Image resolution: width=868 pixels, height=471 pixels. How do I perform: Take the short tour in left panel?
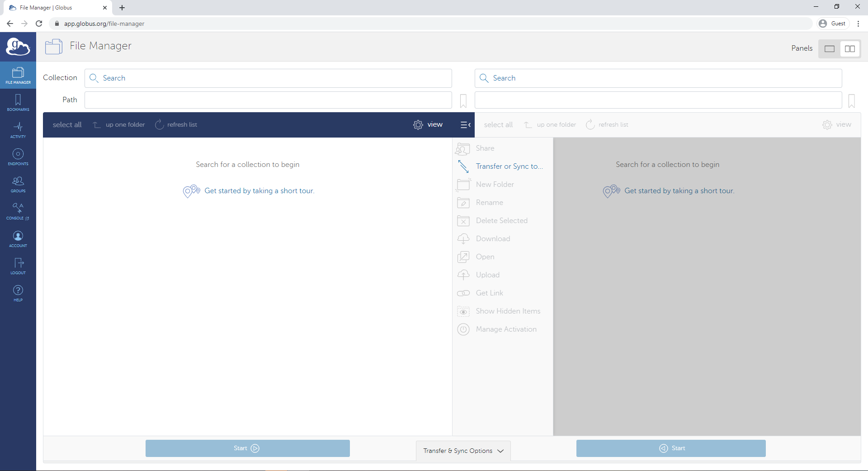pos(259,191)
